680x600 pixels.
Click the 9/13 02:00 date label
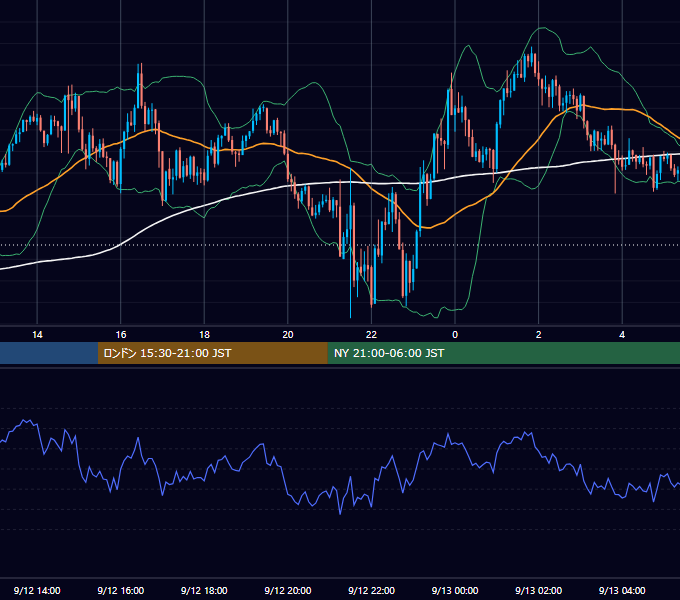pyautogui.click(x=538, y=590)
